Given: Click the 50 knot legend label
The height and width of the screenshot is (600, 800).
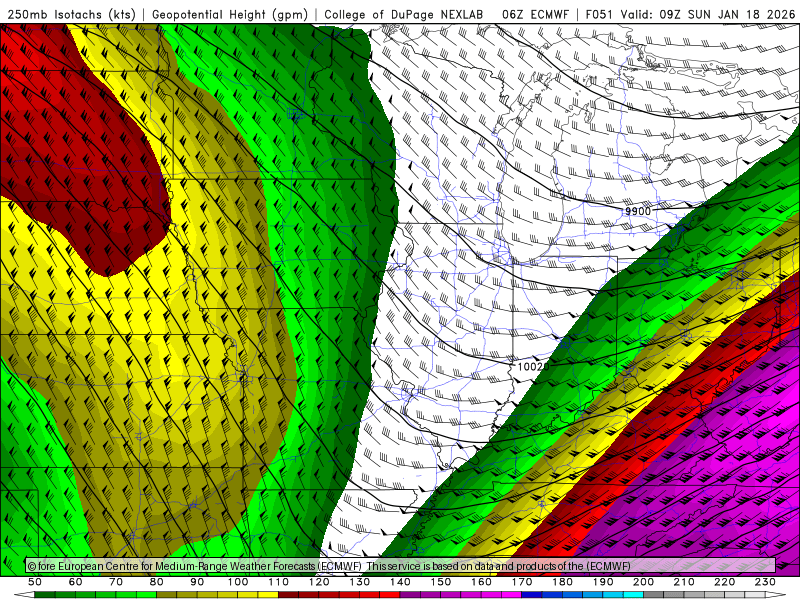Looking at the screenshot, I should click(35, 582).
